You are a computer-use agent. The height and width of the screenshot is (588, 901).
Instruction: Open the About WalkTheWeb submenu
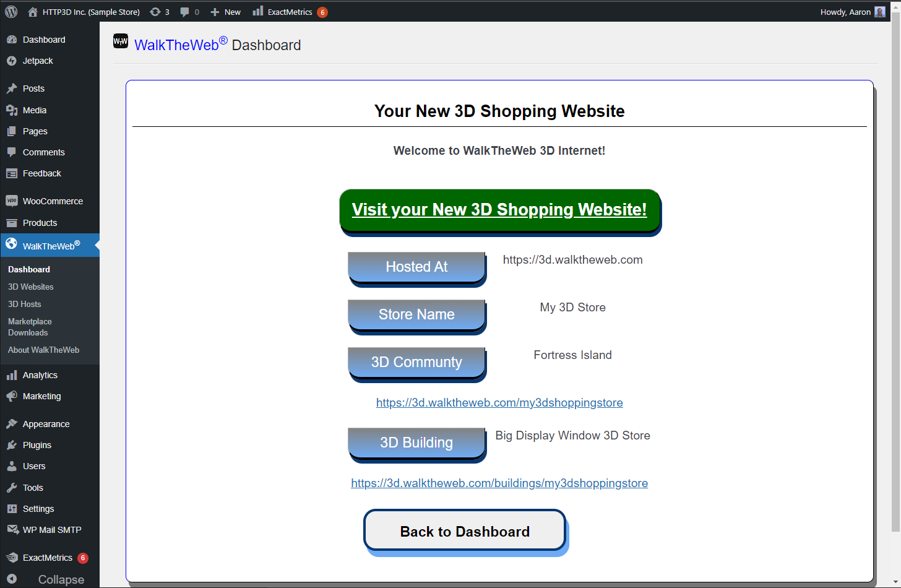(43, 350)
